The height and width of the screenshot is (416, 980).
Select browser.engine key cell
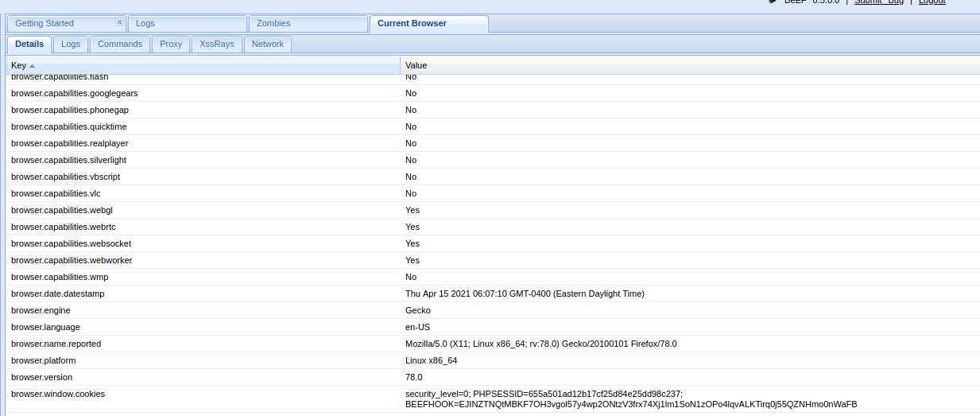point(41,310)
